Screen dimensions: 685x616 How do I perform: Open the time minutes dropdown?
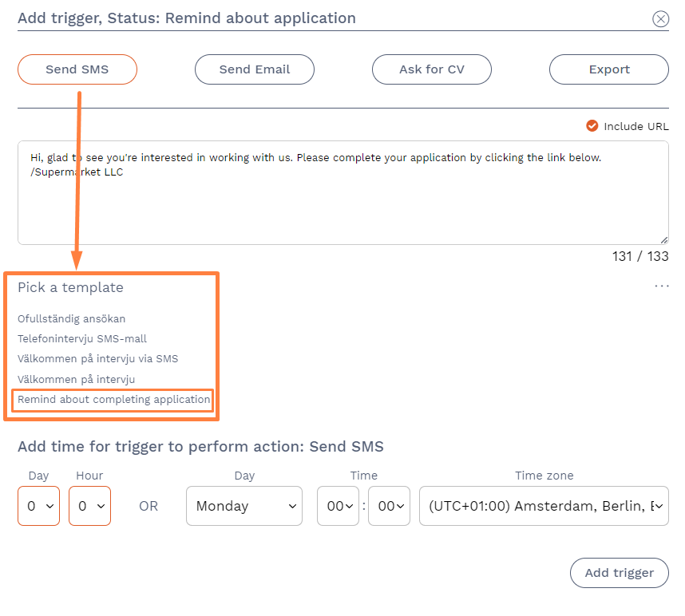pos(389,506)
